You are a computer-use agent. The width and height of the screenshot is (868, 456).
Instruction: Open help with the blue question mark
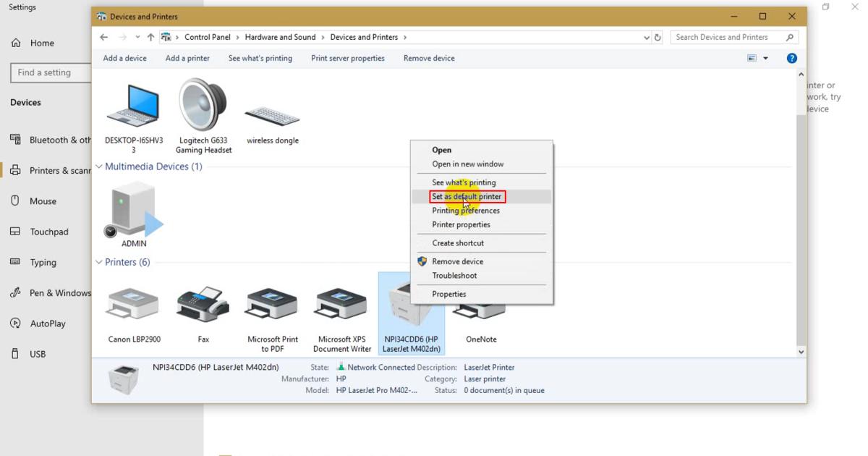click(791, 59)
